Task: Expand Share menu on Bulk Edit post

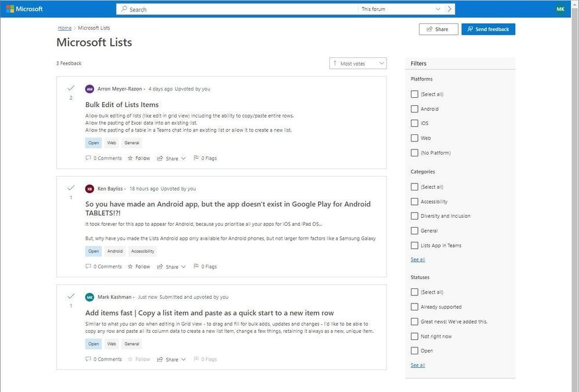Action: tap(172, 159)
